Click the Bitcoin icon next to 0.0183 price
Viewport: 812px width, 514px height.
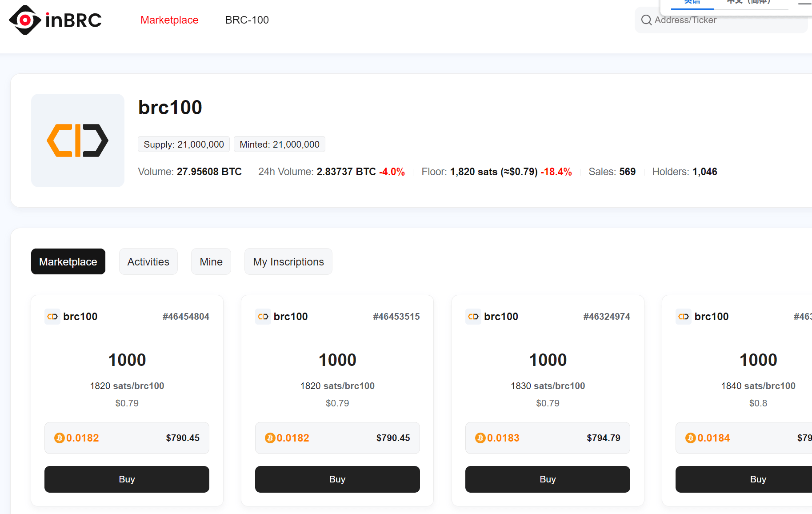pyautogui.click(x=480, y=438)
